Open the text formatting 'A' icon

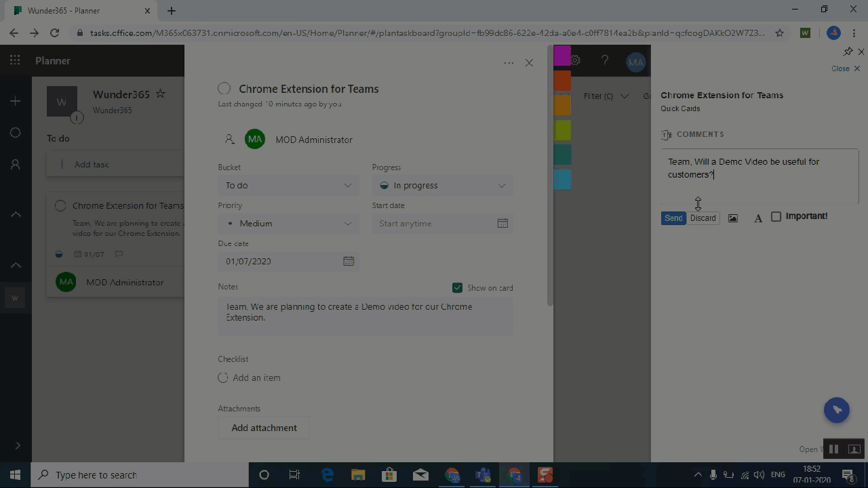click(x=758, y=218)
